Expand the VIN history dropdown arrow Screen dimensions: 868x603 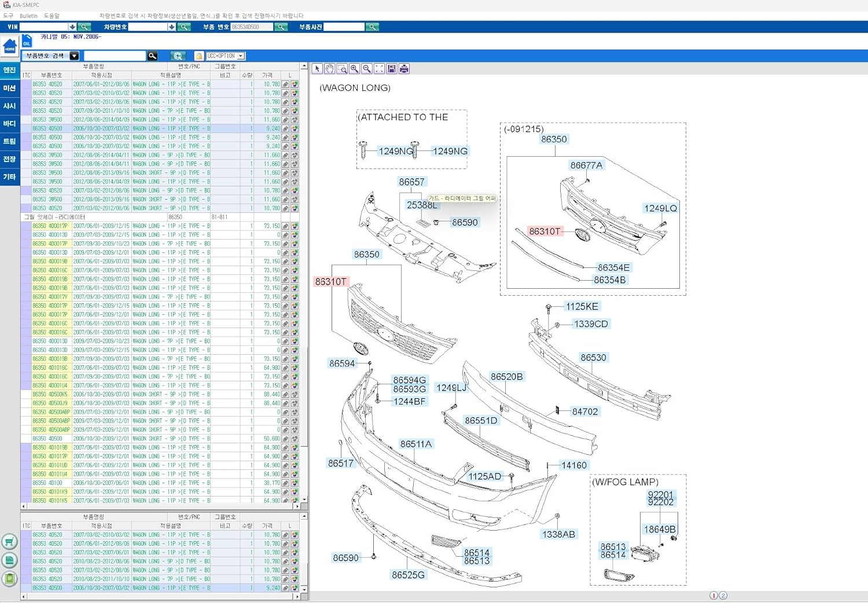[72, 27]
